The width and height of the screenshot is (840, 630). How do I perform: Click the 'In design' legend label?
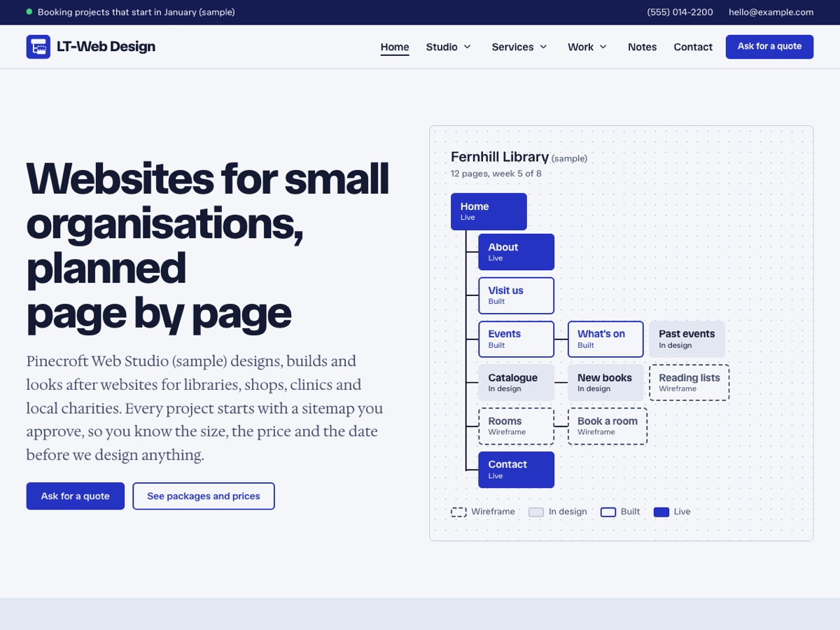568,512
